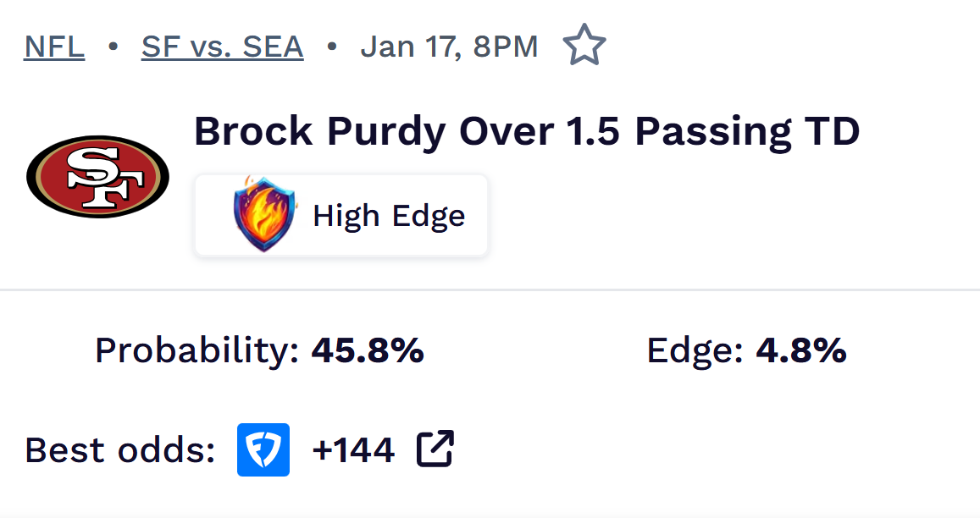
Task: Click the 8PM game time
Action: point(506,47)
